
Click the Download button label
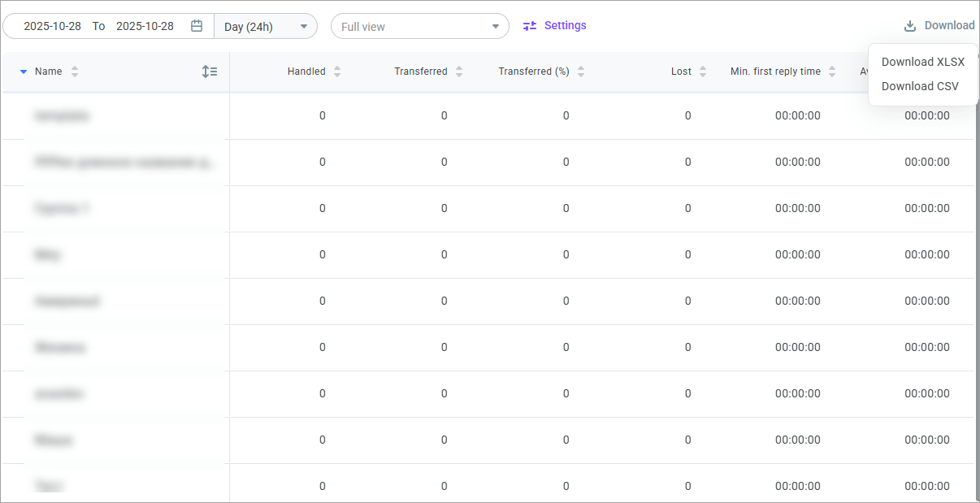[949, 26]
